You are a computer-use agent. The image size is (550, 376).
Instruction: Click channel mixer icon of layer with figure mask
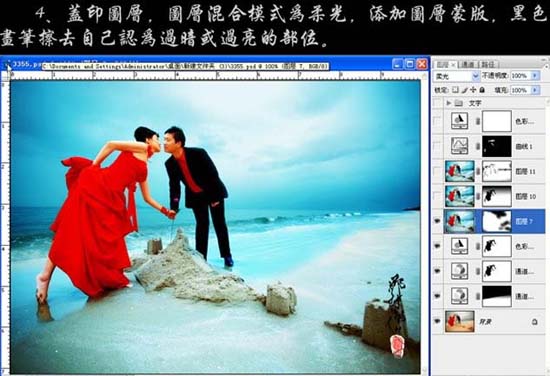[460, 271]
